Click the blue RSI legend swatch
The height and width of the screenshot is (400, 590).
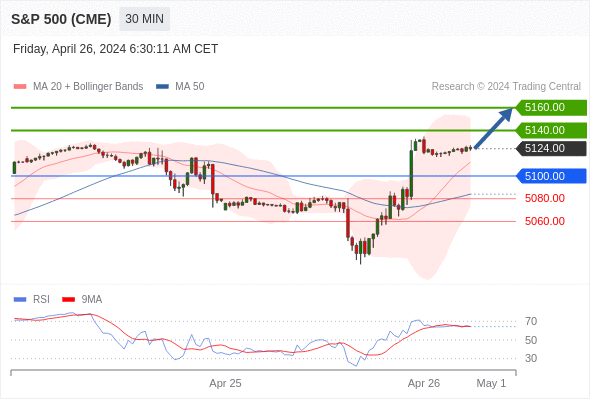[x=20, y=300]
